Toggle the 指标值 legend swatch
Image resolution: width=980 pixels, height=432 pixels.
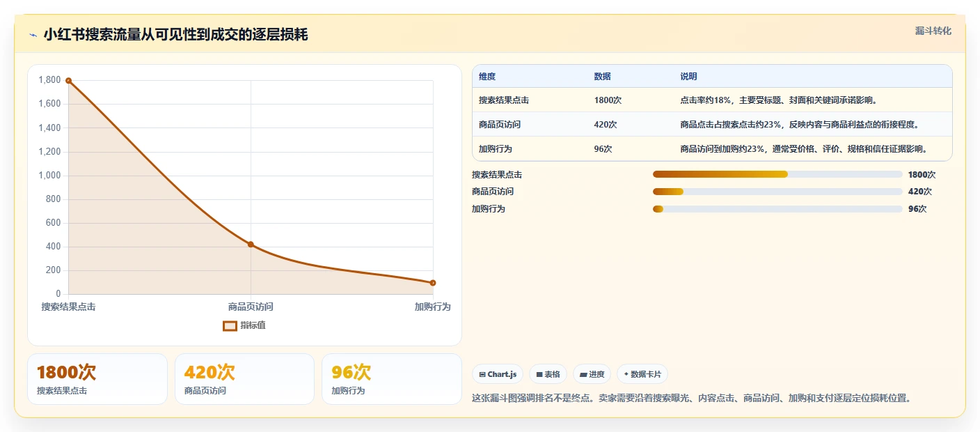coord(230,325)
